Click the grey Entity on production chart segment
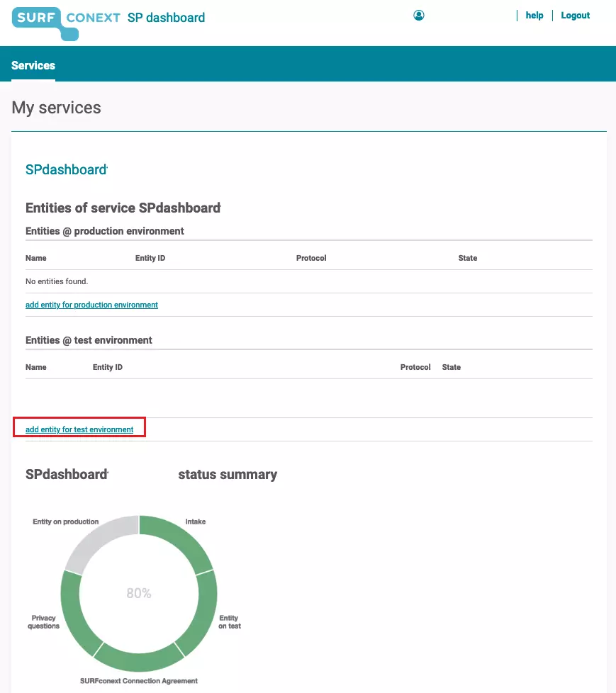Viewport: 616px width, 693px height. click(96, 540)
